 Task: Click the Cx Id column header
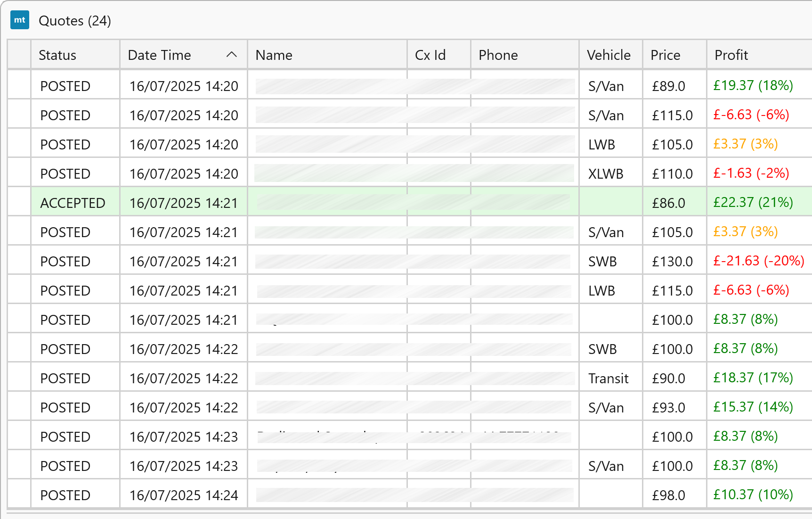click(430, 55)
